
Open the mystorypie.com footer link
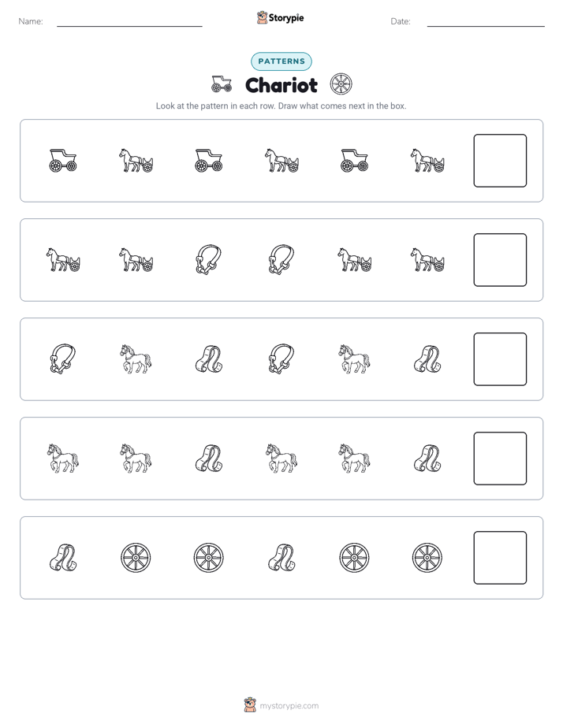pyautogui.click(x=289, y=706)
